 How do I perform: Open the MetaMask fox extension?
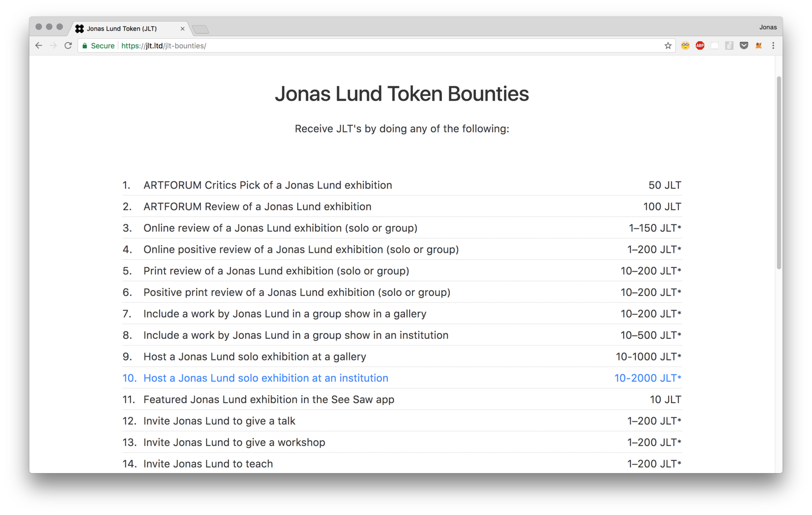tap(758, 46)
